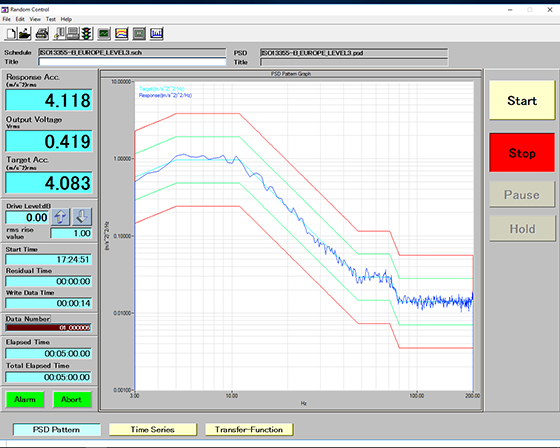Switch to the Time Series tab
The image size is (560, 448).
pyautogui.click(x=152, y=429)
